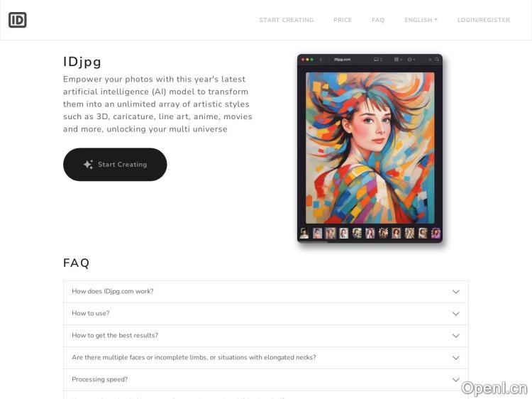Expand the multiple faces or incomplete limbs question
The width and height of the screenshot is (532, 399).
point(266,358)
